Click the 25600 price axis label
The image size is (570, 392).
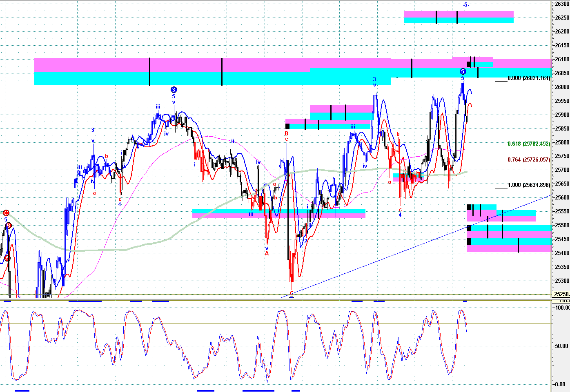pos(562,197)
